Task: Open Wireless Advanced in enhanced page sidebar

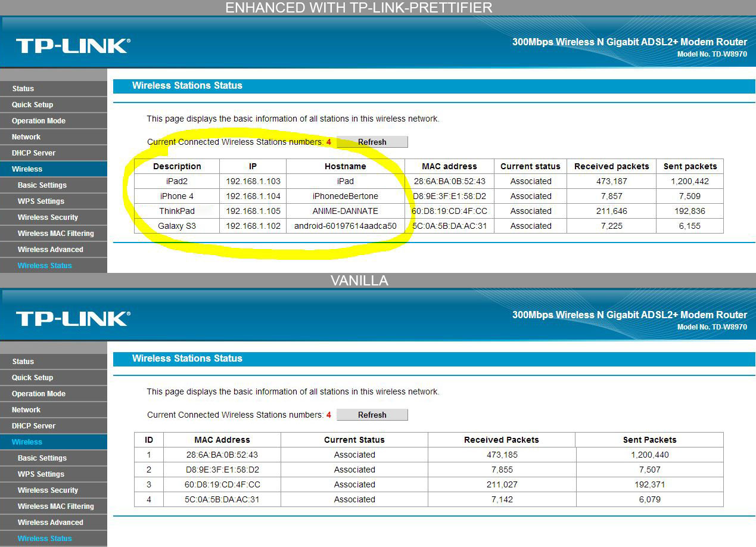Action: coord(54,250)
